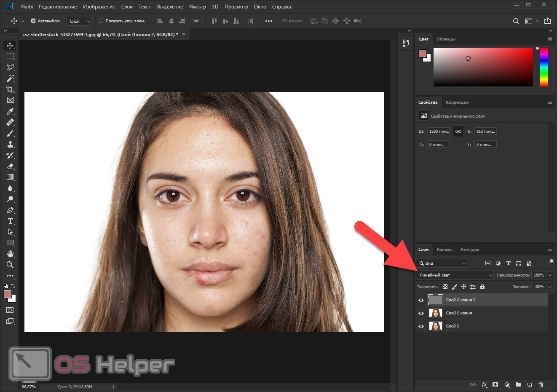Select the Eraser tool

(x=10, y=166)
